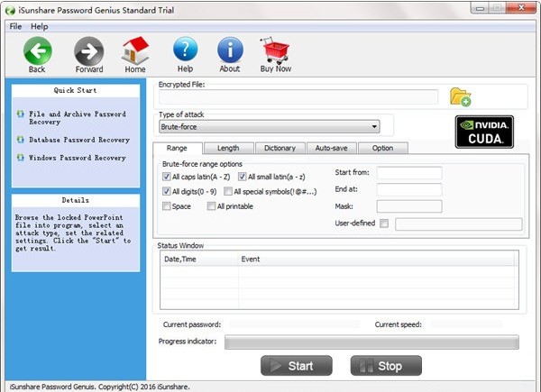
Task: Close the iSunshare window
Action: pyautogui.click(x=521, y=7)
